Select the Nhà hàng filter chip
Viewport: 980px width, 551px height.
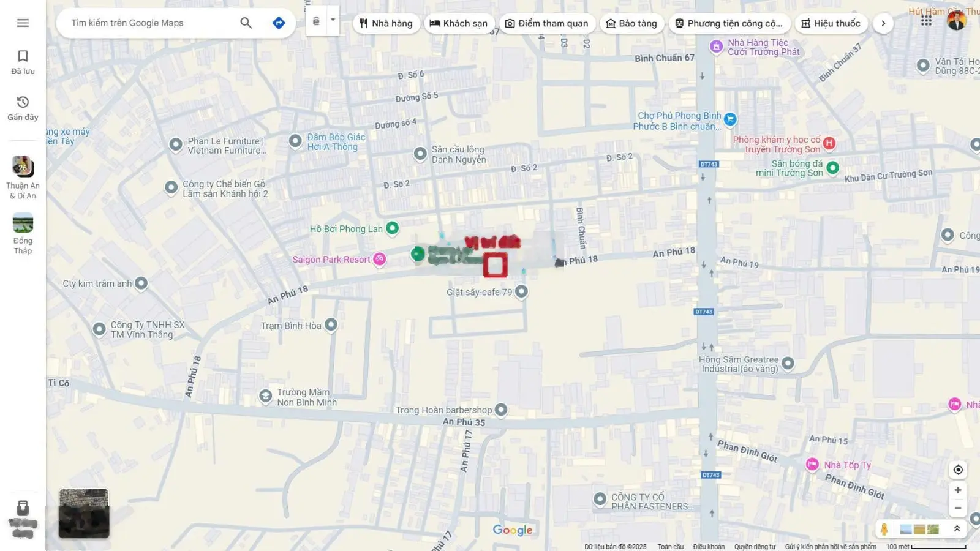[x=386, y=23]
